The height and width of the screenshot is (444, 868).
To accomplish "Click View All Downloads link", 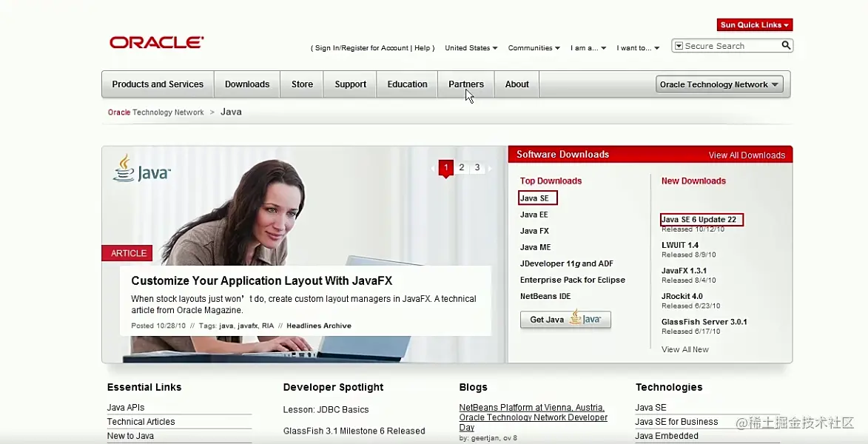I will point(747,155).
